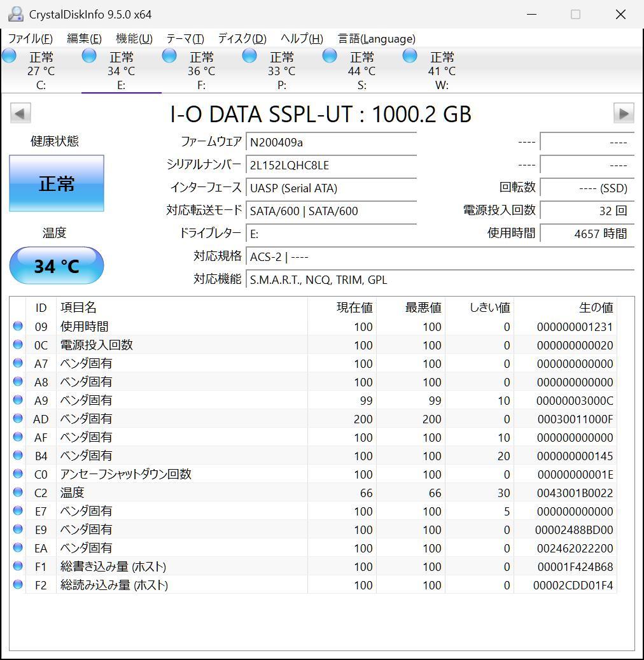The width and height of the screenshot is (644, 660).
Task: Maximize the CrystalDiskInfo window
Action: [x=575, y=14]
